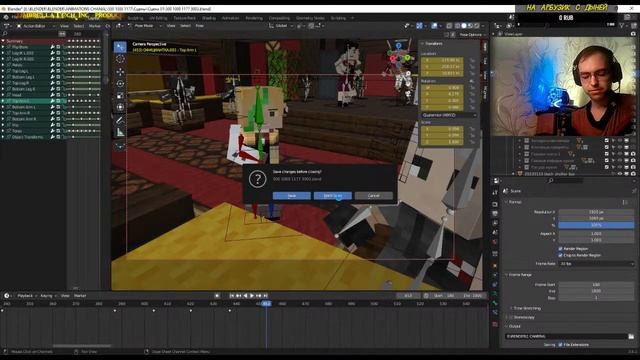
Task: Expand the Head channel in dope sheet
Action: 3,95
